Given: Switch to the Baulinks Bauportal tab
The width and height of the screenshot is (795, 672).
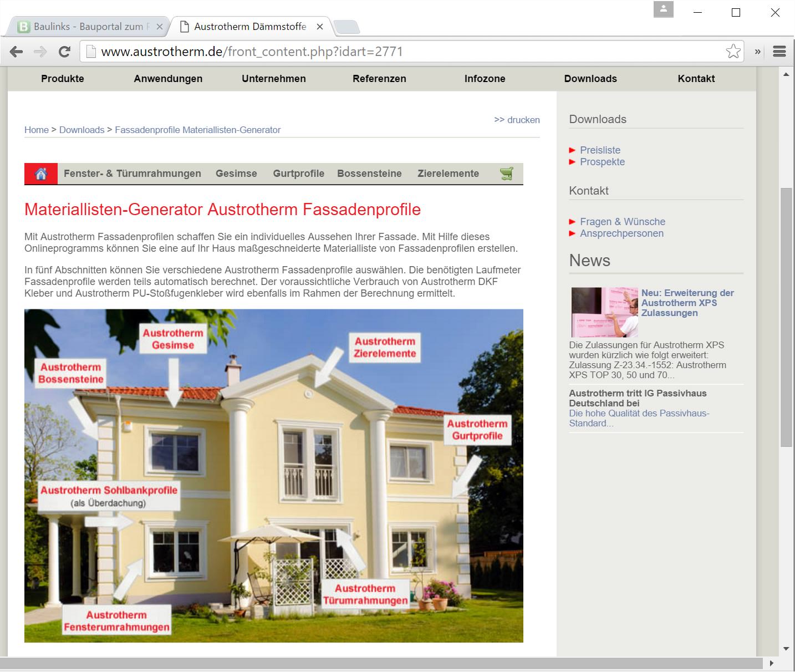Looking at the screenshot, I should tap(89, 27).
